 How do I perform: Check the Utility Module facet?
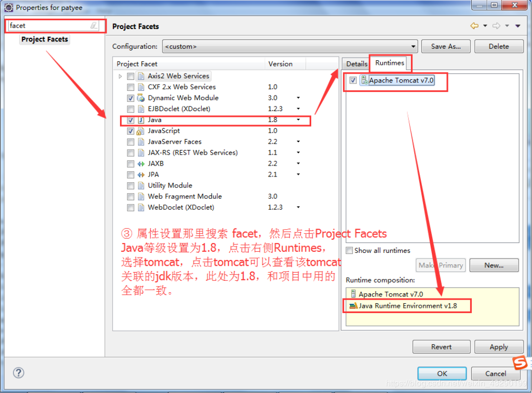coord(130,185)
